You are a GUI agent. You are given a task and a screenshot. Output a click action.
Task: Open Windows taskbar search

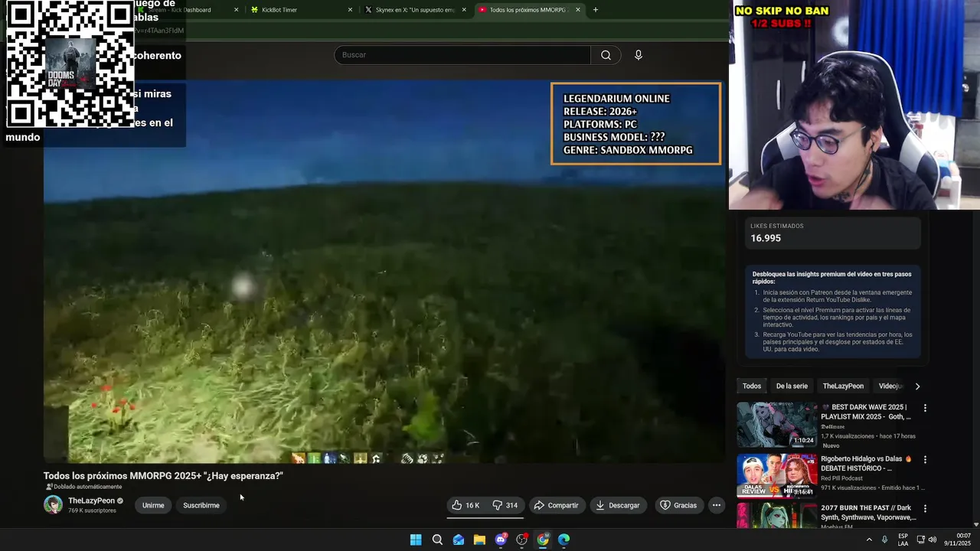tap(437, 540)
